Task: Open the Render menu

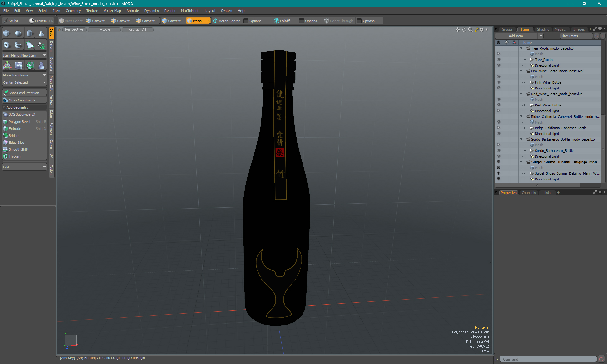Action: (170, 11)
